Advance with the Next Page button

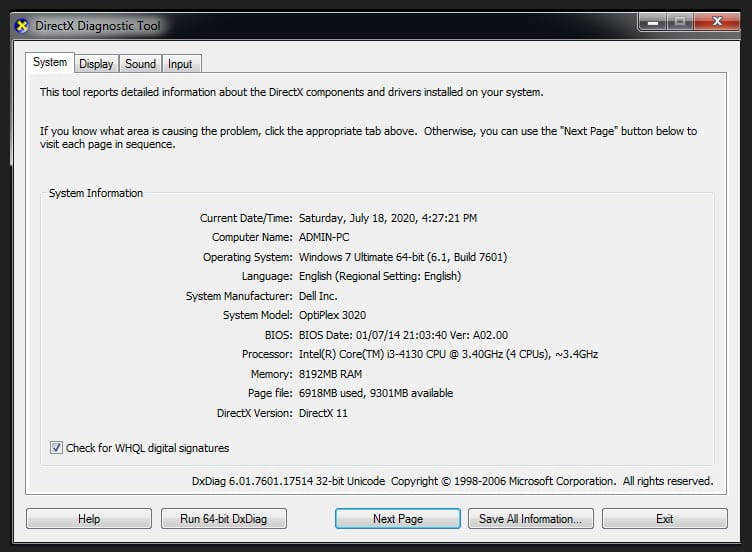(x=398, y=518)
